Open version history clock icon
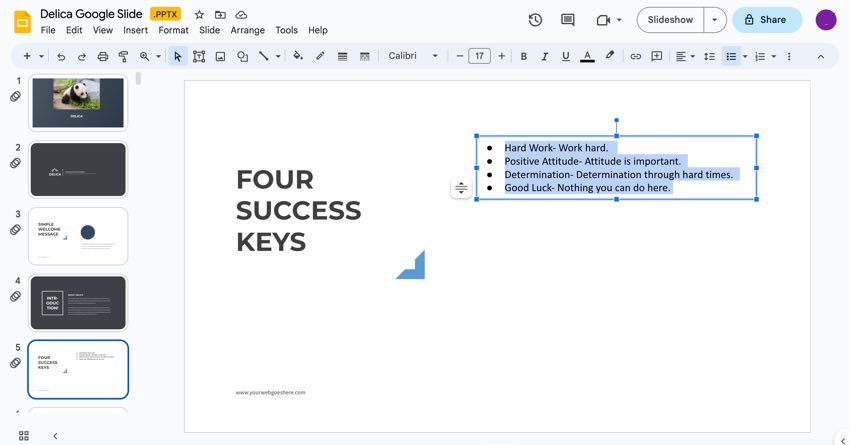The height and width of the screenshot is (445, 850). (x=535, y=20)
